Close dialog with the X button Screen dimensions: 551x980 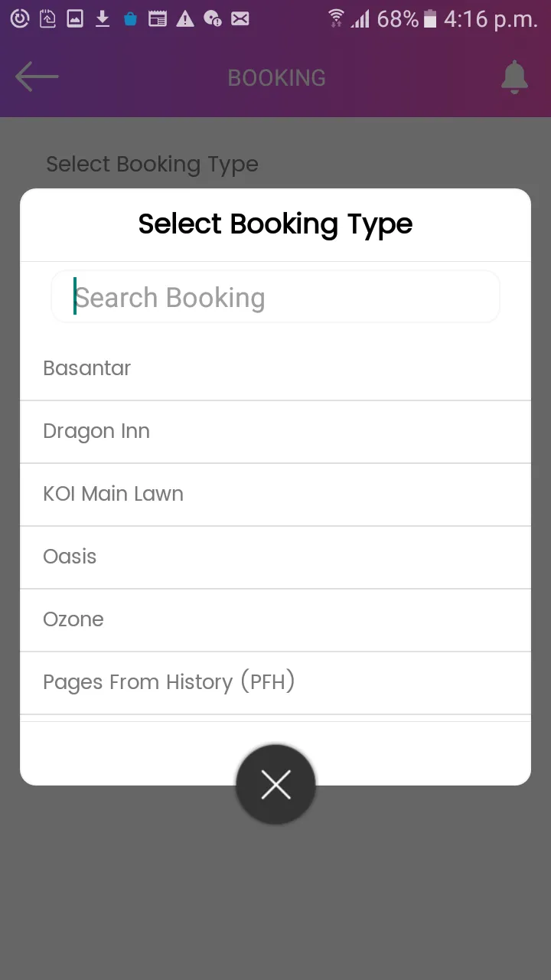coord(275,785)
